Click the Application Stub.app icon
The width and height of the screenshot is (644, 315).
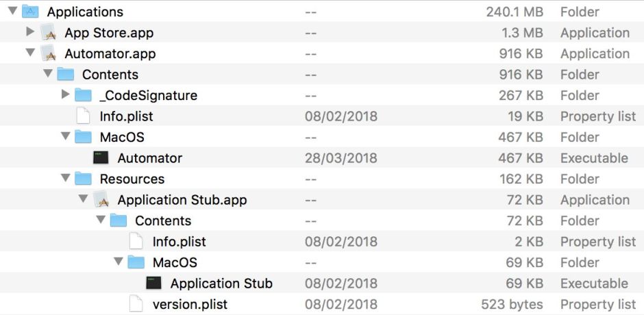[x=101, y=200]
